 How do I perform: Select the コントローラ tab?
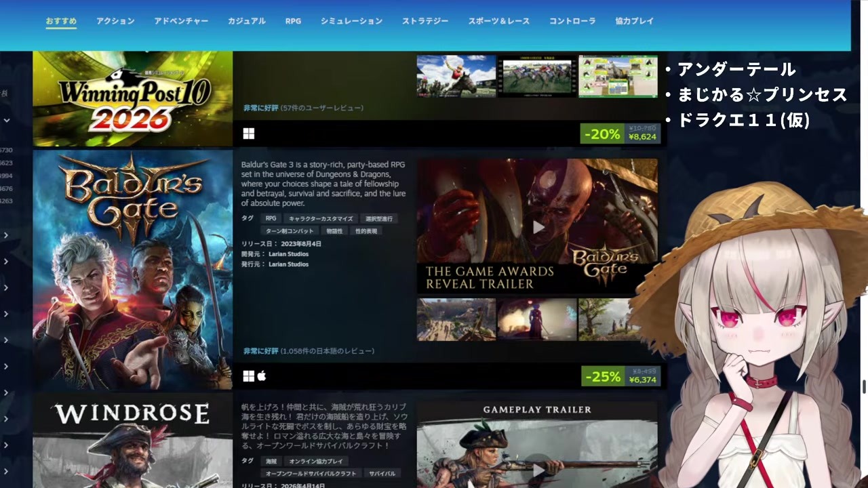coord(572,21)
